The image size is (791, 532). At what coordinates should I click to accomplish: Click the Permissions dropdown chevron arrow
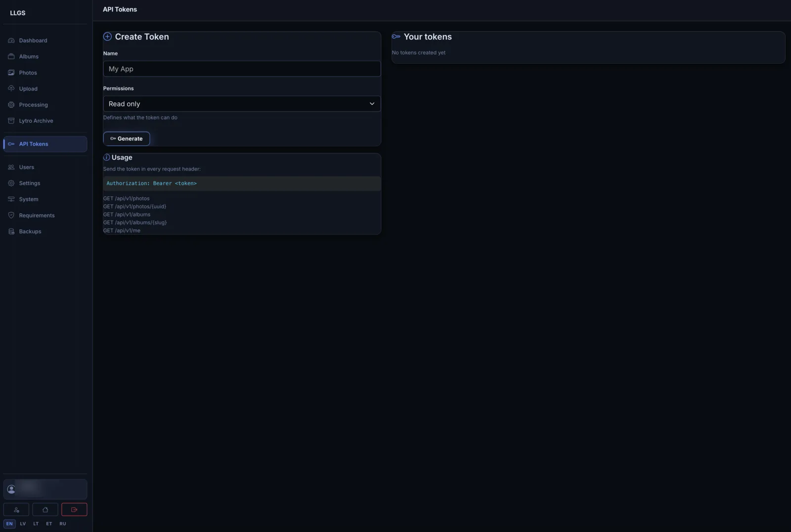372,104
